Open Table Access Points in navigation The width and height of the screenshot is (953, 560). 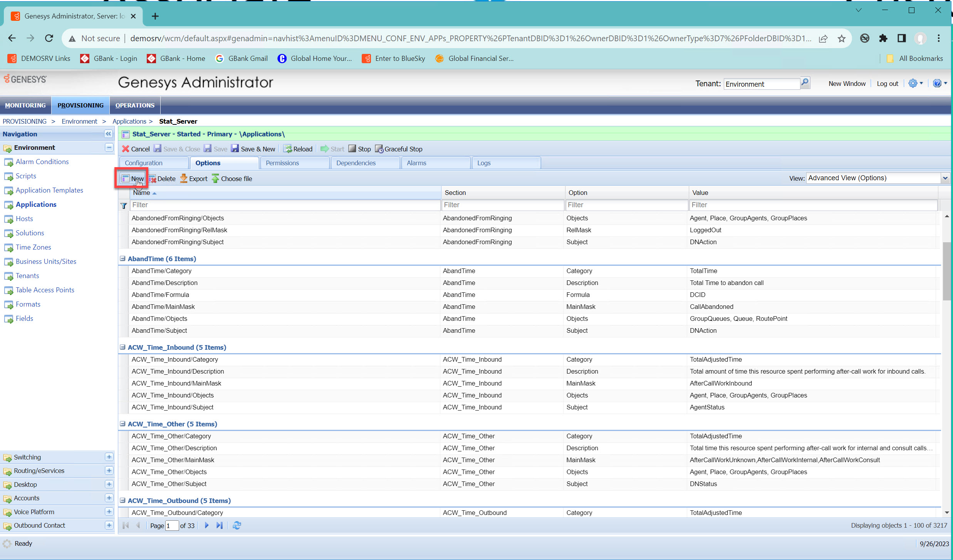(45, 290)
